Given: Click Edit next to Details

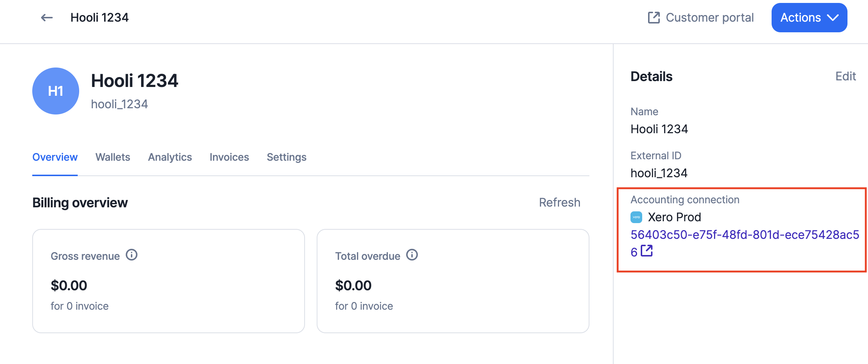Looking at the screenshot, I should 846,76.
